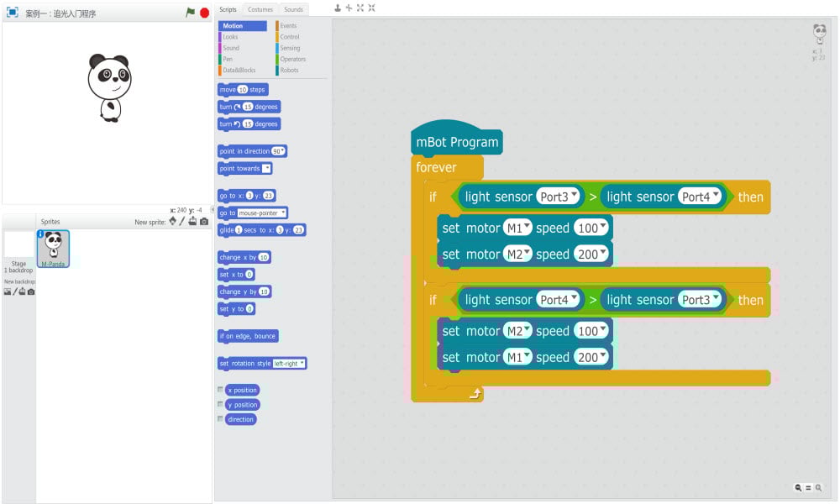Click the green flag to run program

click(x=191, y=13)
